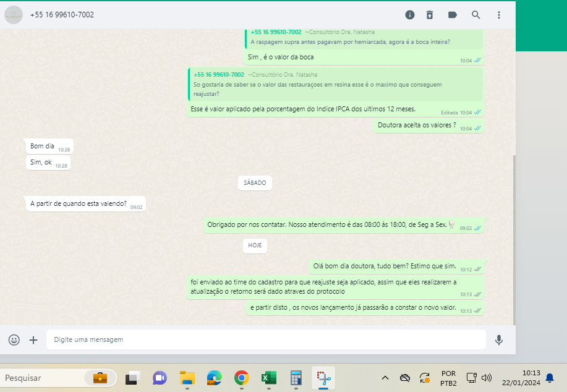Viewport: 567px width, 392px height.
Task: Open Task View in the taskbar
Action: click(133, 378)
